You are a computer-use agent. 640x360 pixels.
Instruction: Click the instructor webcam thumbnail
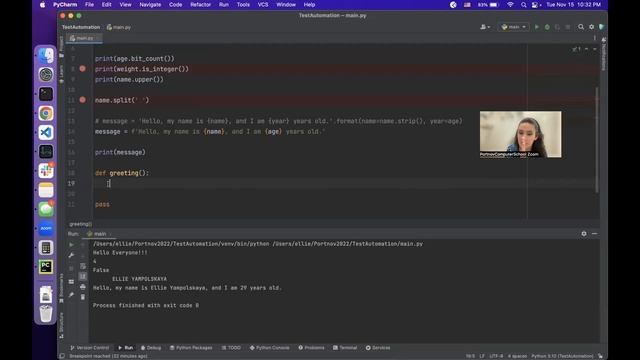pyautogui.click(x=520, y=134)
